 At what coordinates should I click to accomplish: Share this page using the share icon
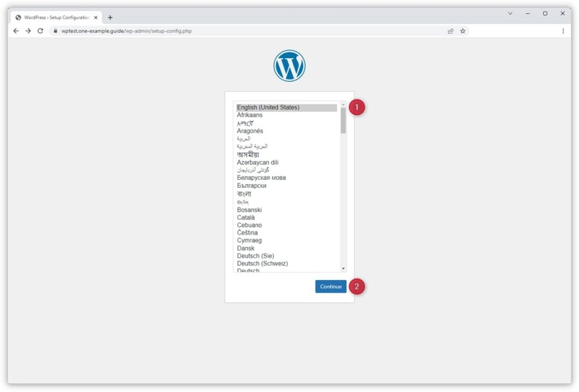(451, 31)
